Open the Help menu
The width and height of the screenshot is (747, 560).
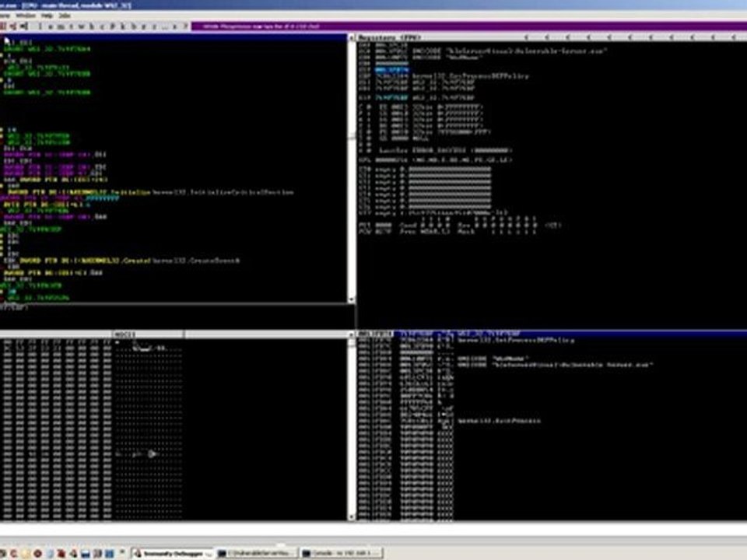point(47,16)
